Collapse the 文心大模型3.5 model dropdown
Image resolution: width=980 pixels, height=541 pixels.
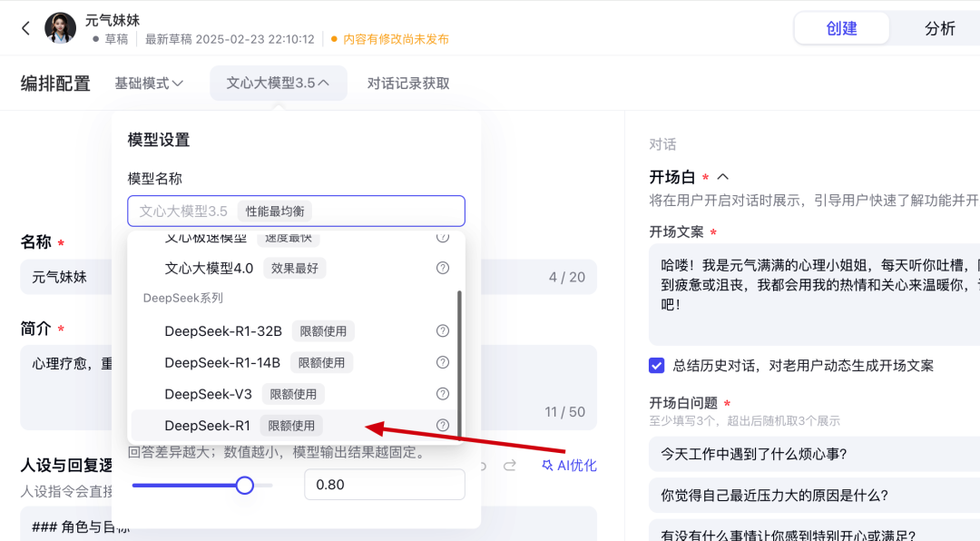point(279,84)
